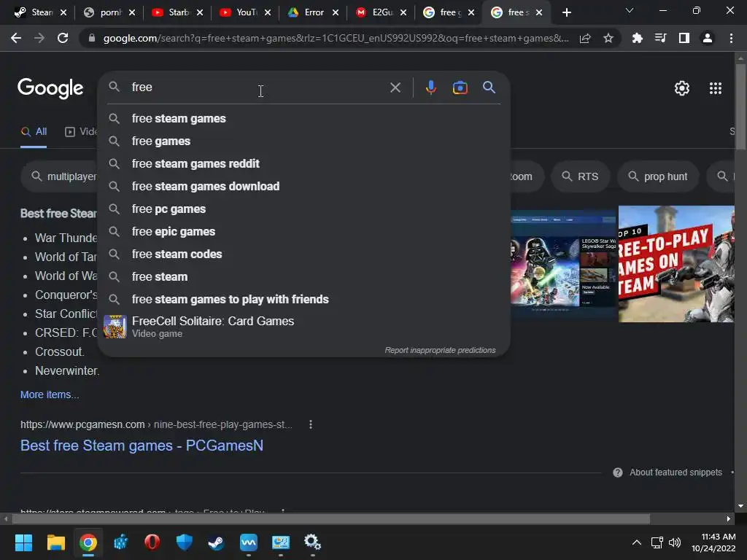Open the Google apps grid
The width and height of the screenshot is (747, 560).
coord(715,88)
